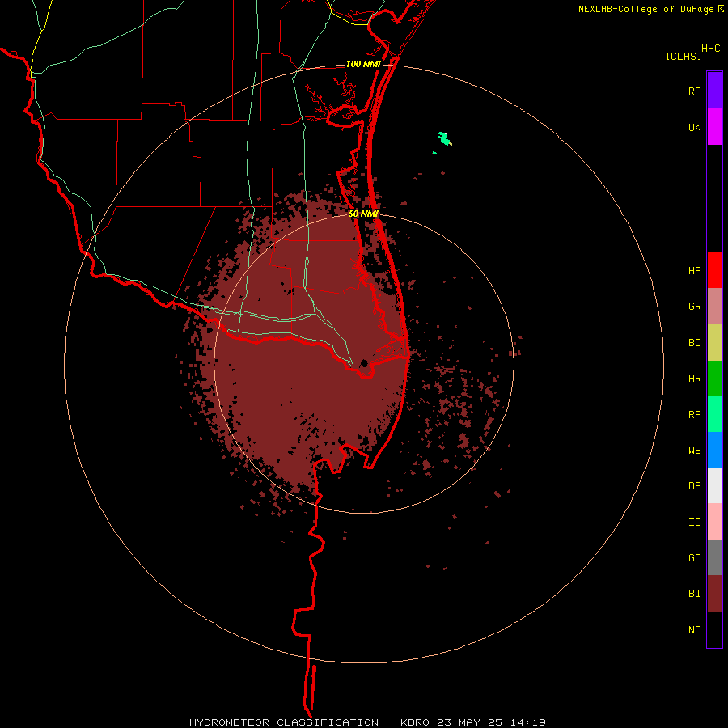Click the 100 NMI range ring label
This screenshot has width=728, height=728.
click(x=363, y=64)
